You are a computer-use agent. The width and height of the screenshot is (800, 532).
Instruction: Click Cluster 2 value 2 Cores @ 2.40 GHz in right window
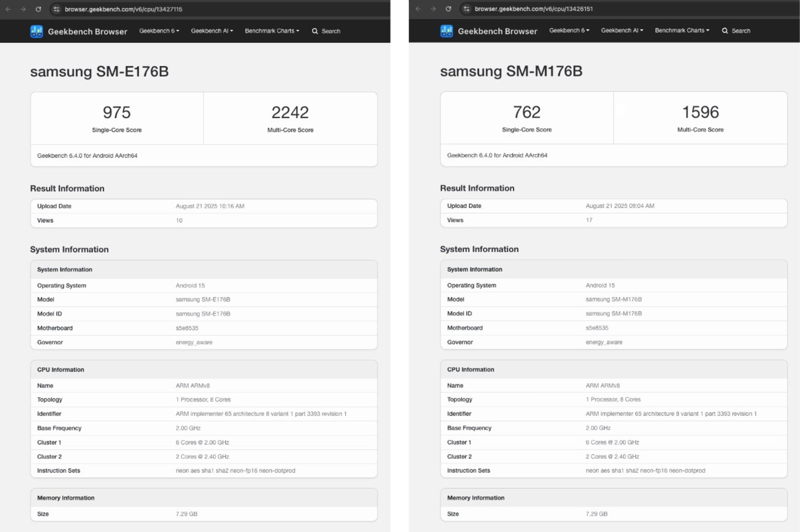pos(612,457)
